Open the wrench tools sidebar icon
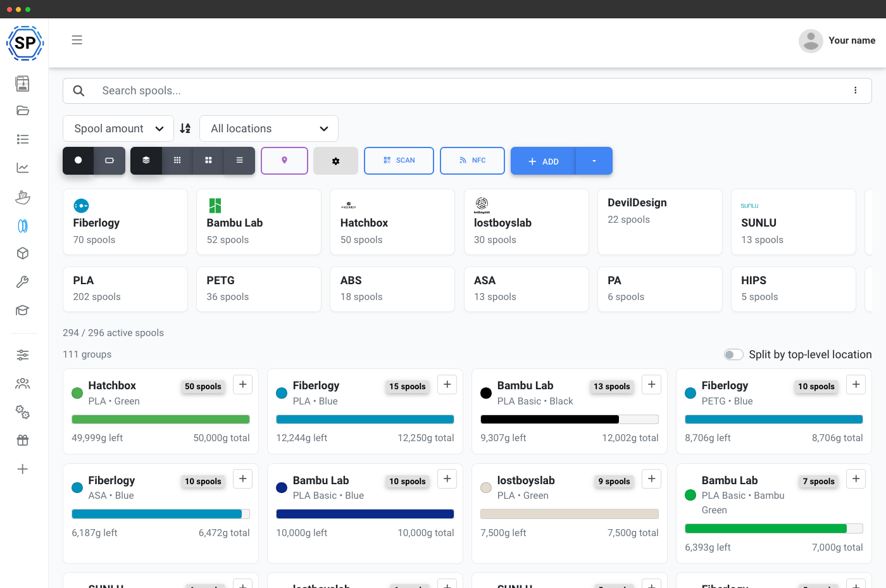This screenshot has height=588, width=886. coord(23,282)
